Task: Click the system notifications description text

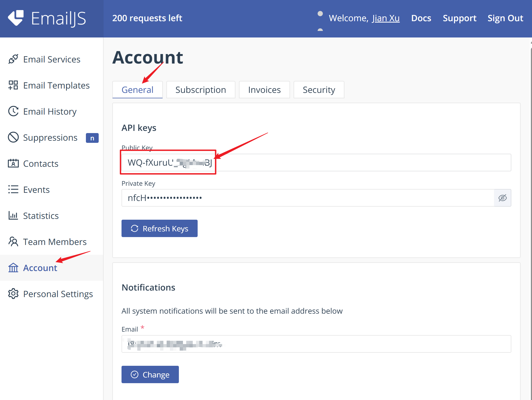Action: [232, 311]
